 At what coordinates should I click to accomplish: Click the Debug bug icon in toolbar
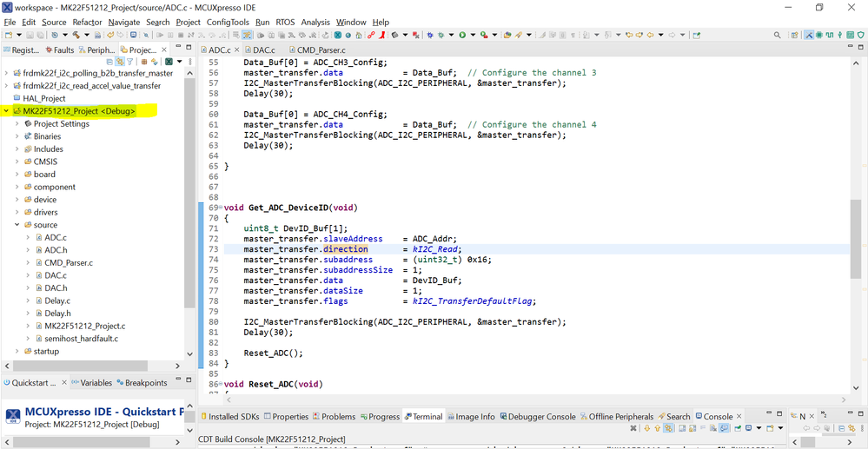[441, 35]
